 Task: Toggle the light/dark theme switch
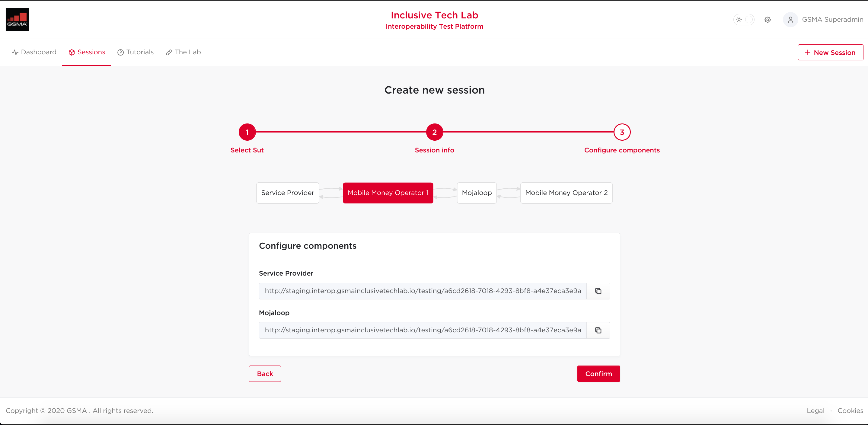click(x=744, y=20)
